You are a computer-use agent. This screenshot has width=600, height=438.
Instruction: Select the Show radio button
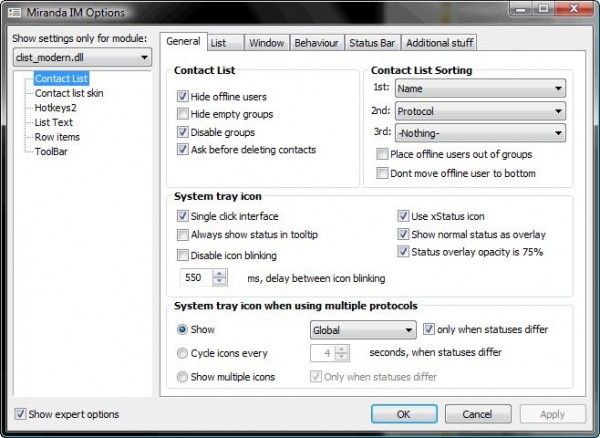coord(182,329)
